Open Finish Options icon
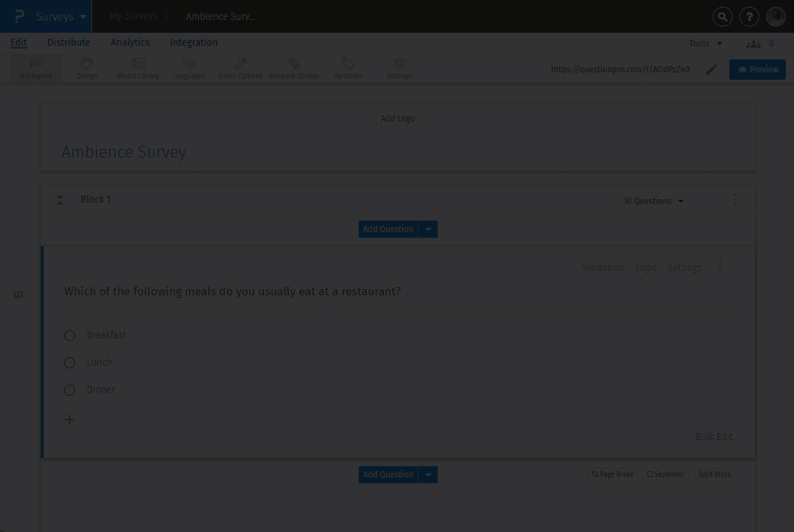This screenshot has width=794, height=532. tap(241, 63)
